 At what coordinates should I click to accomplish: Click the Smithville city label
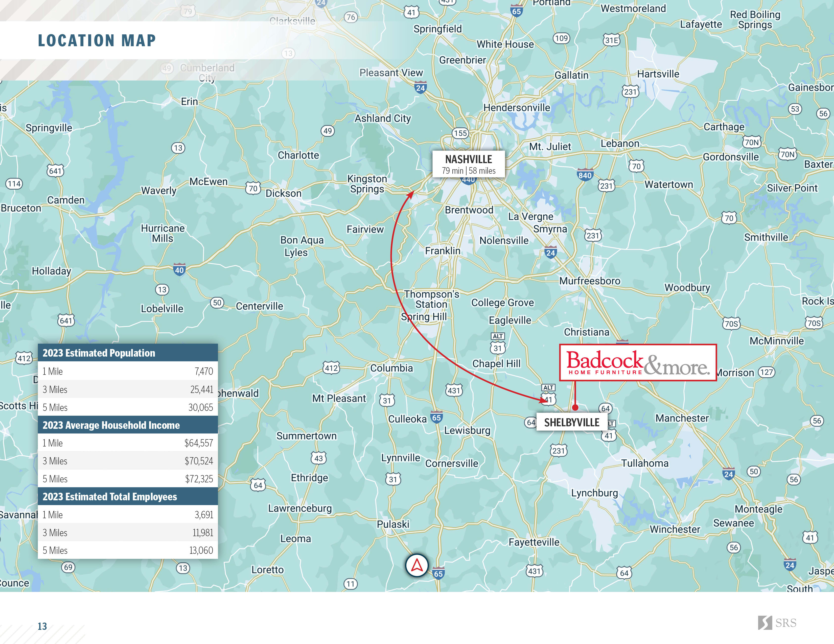click(x=766, y=237)
